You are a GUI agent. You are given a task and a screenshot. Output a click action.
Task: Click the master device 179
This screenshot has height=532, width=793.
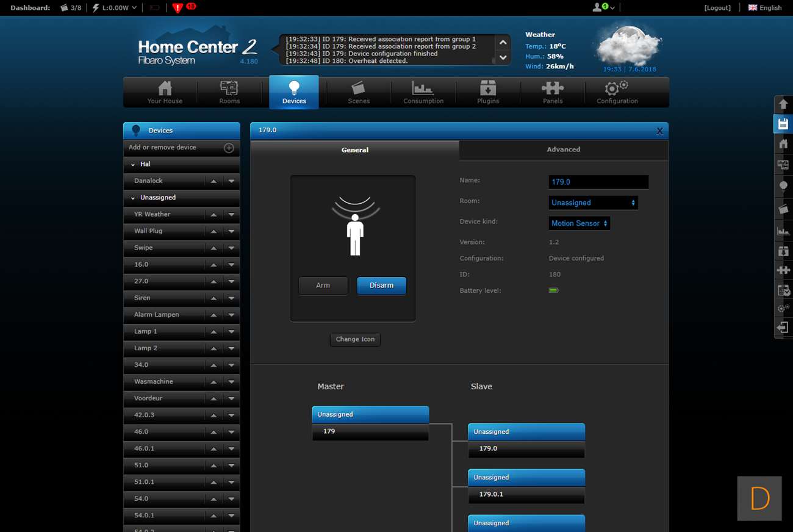tap(370, 431)
